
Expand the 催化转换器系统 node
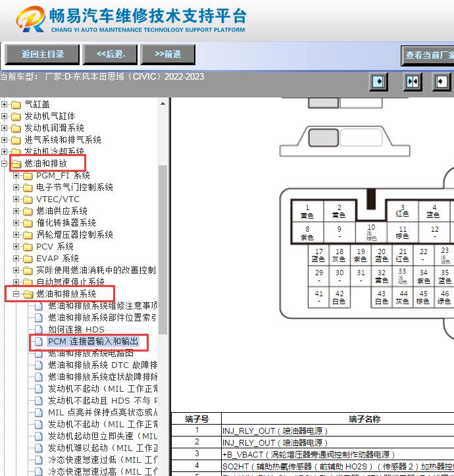(16, 223)
